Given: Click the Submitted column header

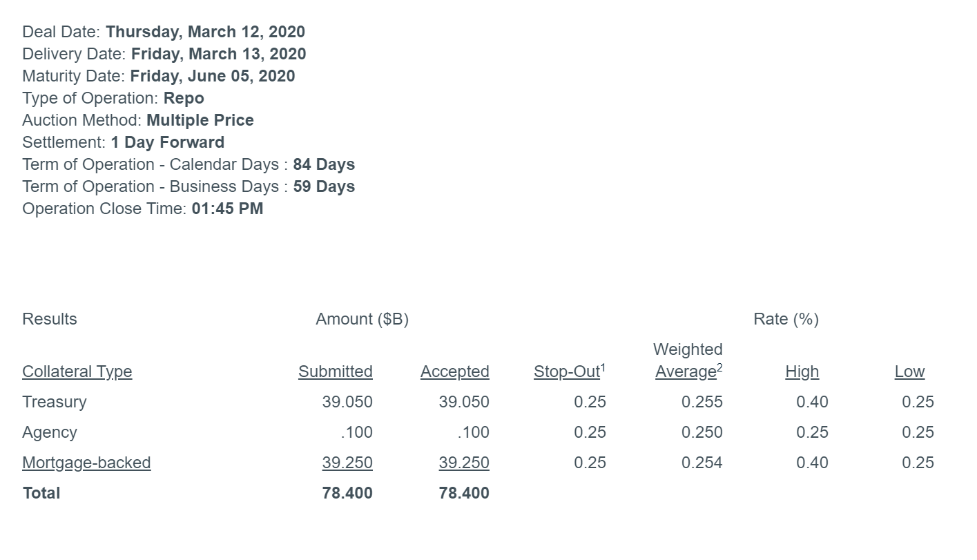Looking at the screenshot, I should pos(336,371).
